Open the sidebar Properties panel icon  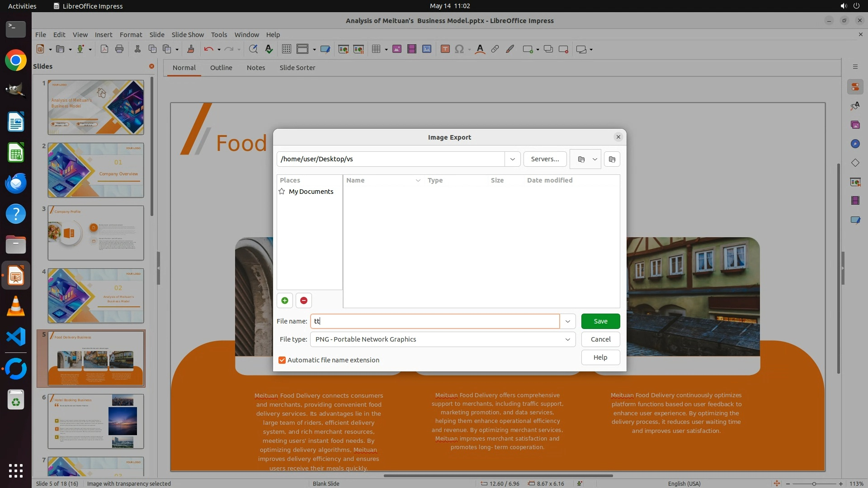point(855,87)
